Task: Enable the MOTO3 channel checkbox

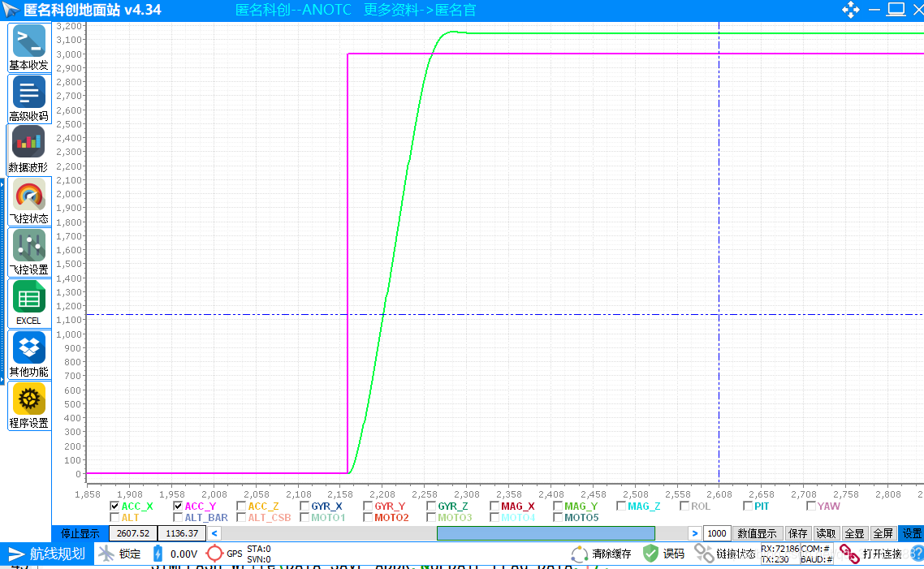Action: pyautogui.click(x=431, y=517)
